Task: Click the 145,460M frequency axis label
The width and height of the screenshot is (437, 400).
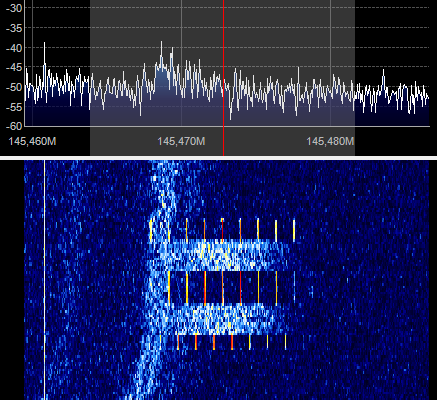Action: [x=32, y=141]
